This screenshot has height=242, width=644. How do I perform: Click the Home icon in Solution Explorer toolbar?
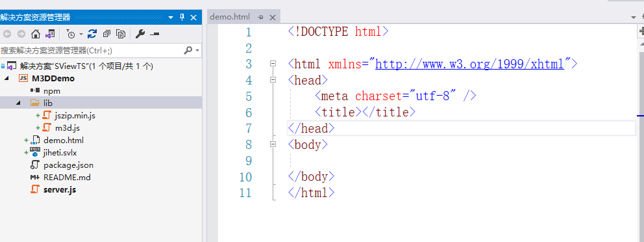36,34
